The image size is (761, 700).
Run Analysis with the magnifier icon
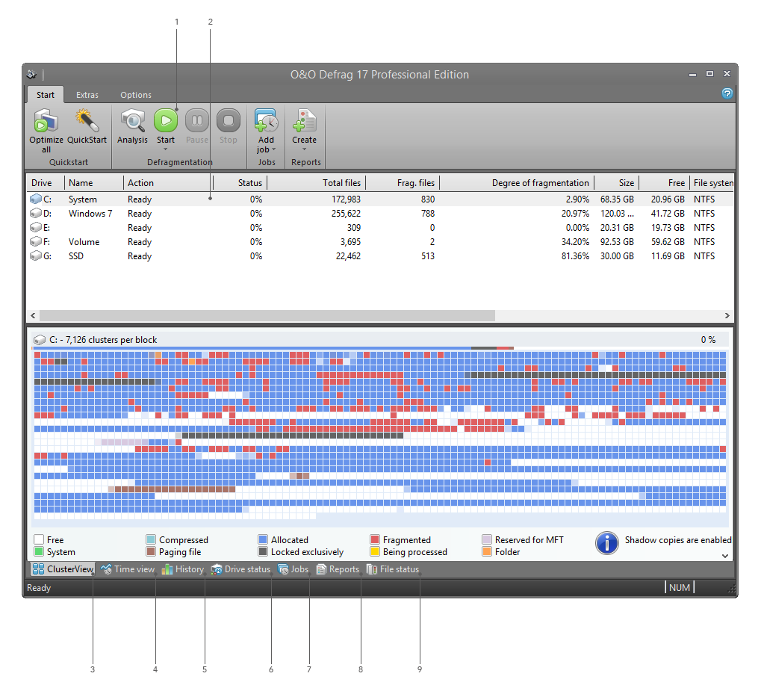click(x=132, y=120)
